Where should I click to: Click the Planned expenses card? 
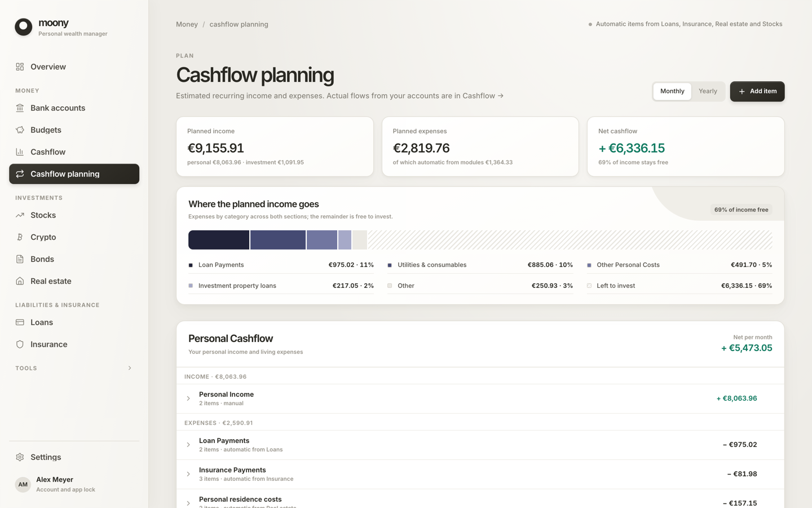click(480, 147)
